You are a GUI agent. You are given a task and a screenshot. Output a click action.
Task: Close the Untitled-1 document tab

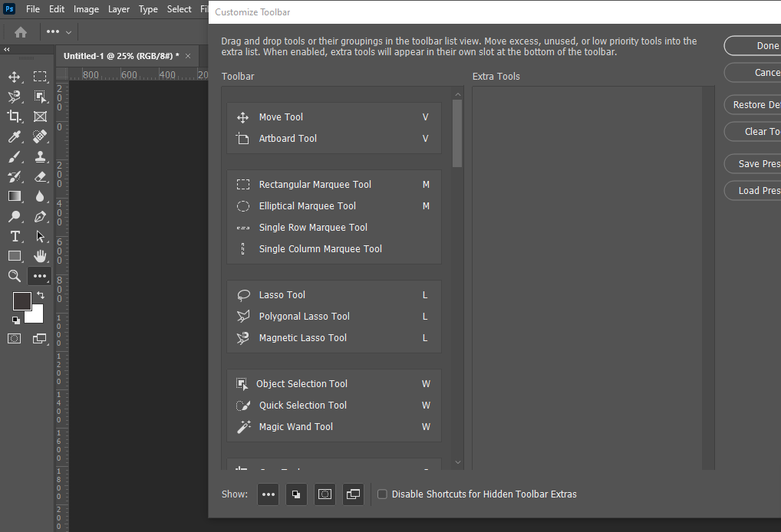(x=188, y=56)
